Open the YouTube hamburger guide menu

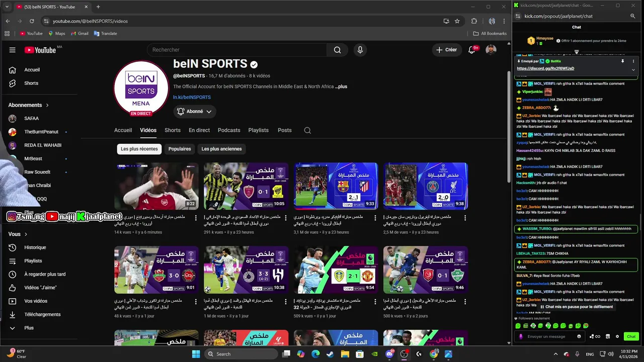click(x=12, y=50)
